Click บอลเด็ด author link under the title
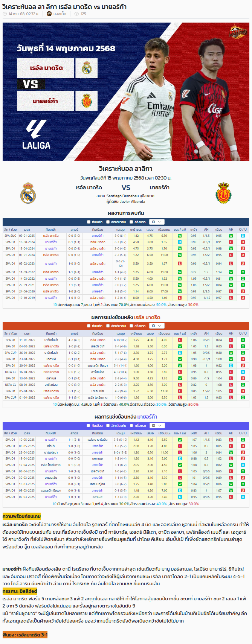Viewport: 252px width, 644px height. 60,14
